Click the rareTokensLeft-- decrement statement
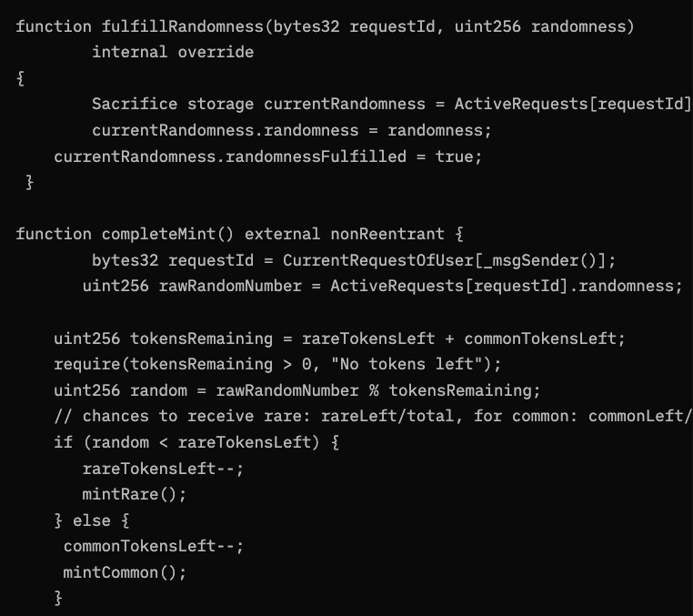The height and width of the screenshot is (616, 693). pos(163,469)
